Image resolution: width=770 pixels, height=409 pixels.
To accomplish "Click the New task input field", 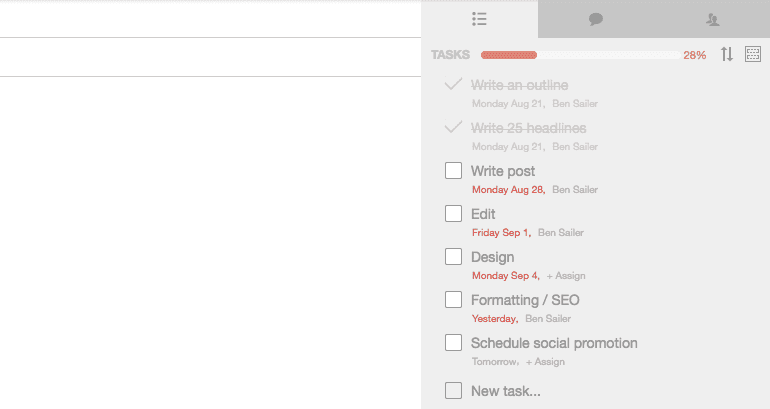I will (506, 391).
